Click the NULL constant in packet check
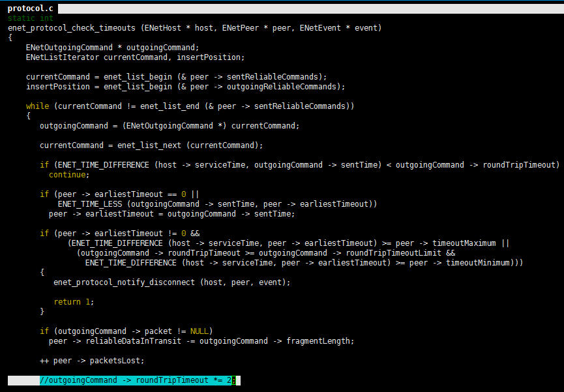Image resolution: width=564 pixels, height=392 pixels. click(200, 331)
